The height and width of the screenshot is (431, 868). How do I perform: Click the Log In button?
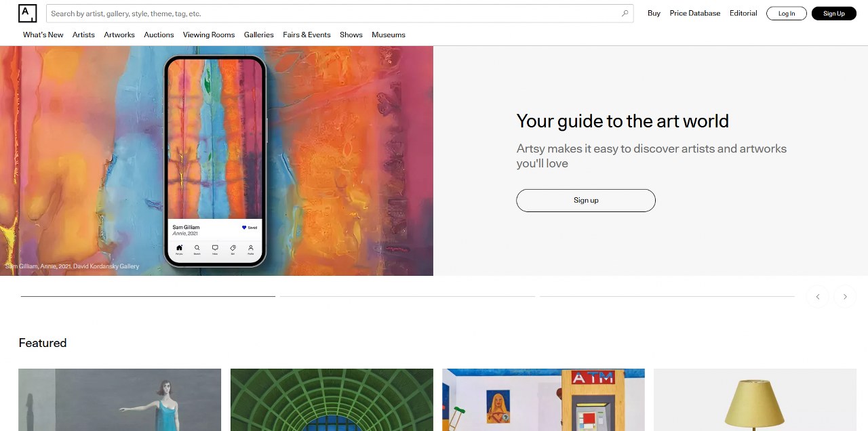787,14
